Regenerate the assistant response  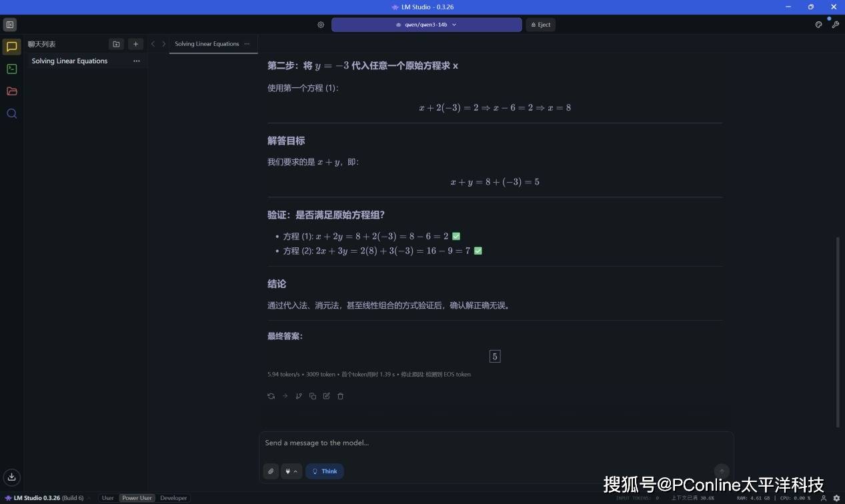coord(271,396)
